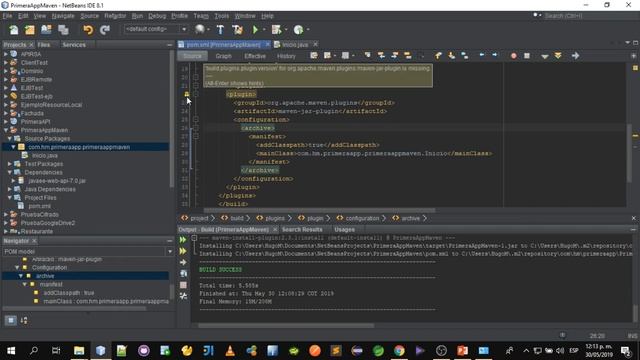Open PowerPoint from the taskbar
The height and width of the screenshot is (360, 640).
(x=462, y=351)
